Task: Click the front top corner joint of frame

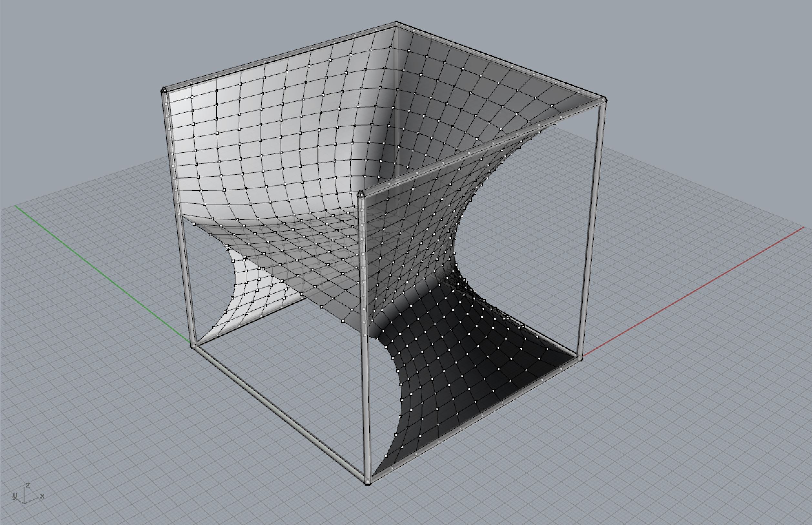Action: click(360, 194)
